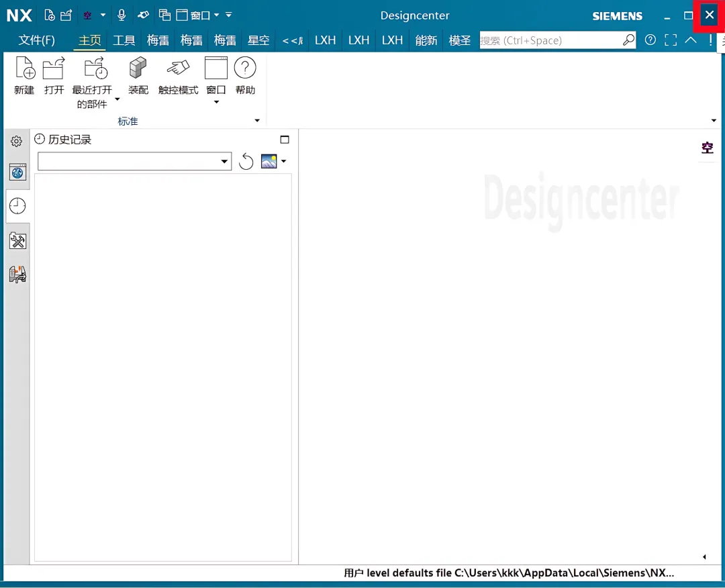Viewport: 725px width, 588px height.
Task: Switch to the 能新 ribbon tab
Action: point(426,40)
